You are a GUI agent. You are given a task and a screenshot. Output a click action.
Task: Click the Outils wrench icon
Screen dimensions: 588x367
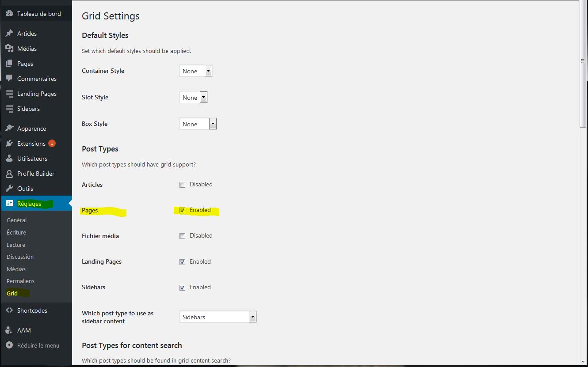pyautogui.click(x=9, y=189)
